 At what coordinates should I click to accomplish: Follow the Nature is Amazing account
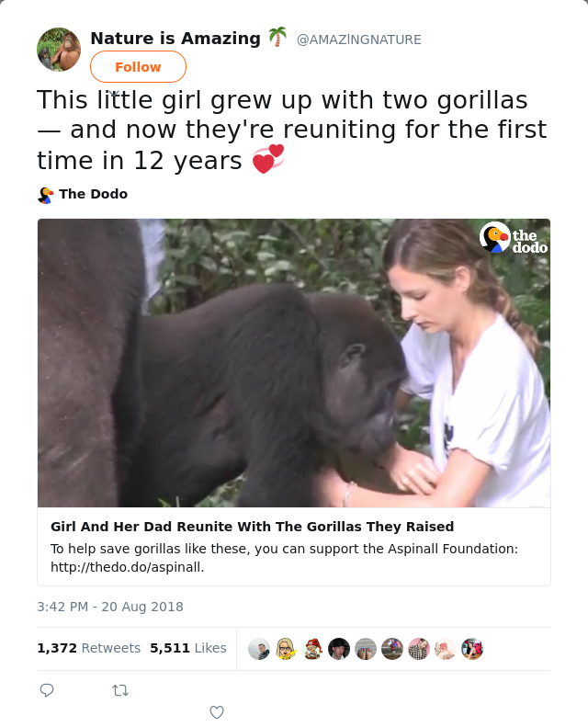point(138,67)
